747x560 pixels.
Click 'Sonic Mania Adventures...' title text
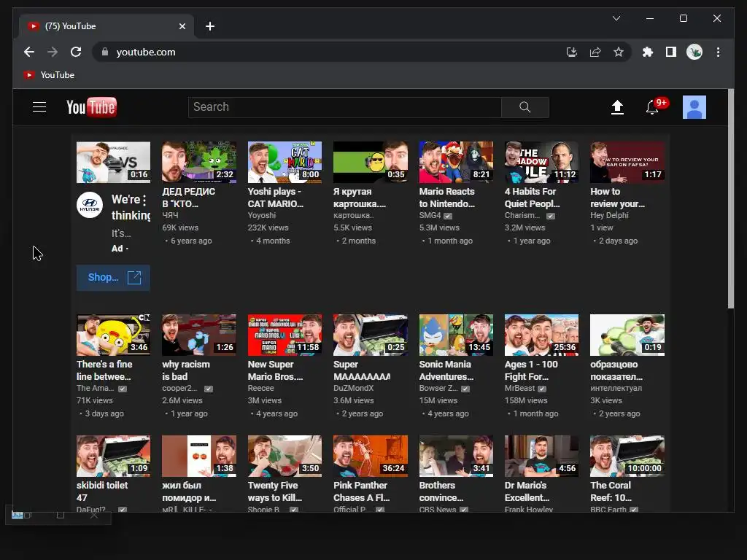click(x=446, y=370)
